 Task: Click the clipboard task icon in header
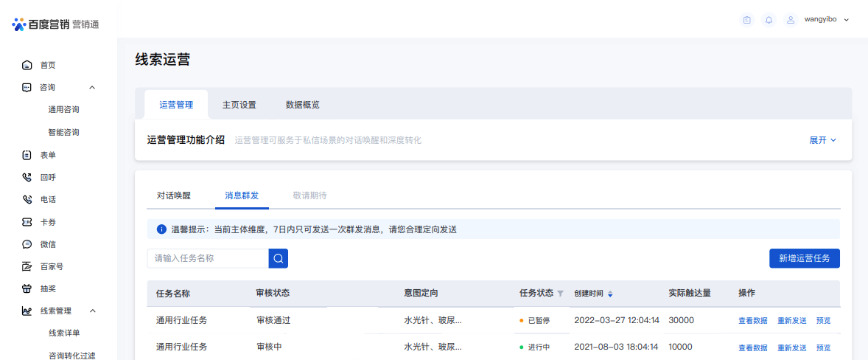(x=747, y=20)
